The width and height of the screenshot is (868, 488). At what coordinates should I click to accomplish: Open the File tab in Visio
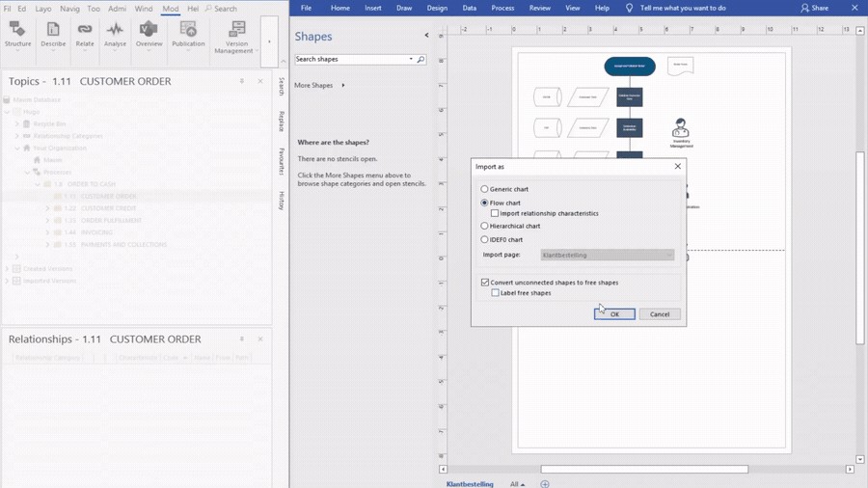tap(306, 8)
